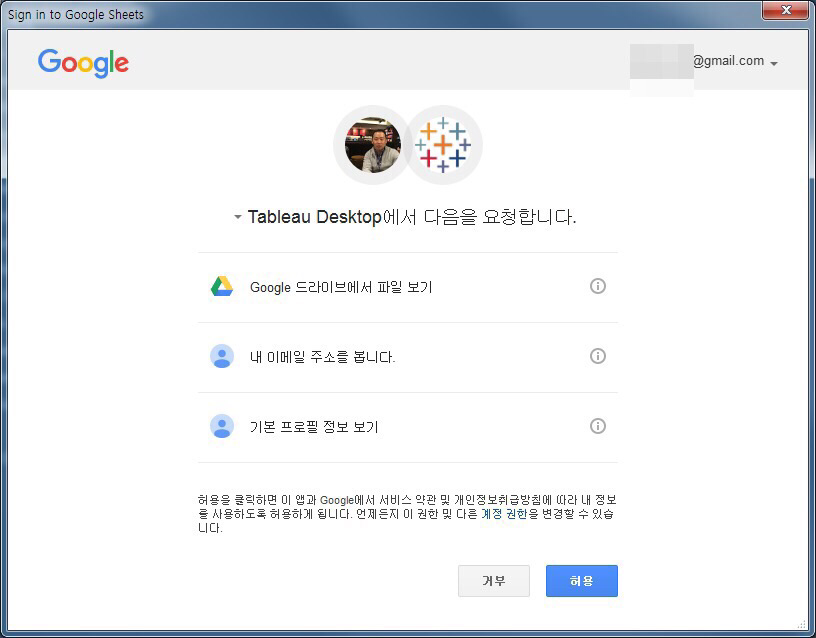Viewport: 816px width, 638px height.
Task: Click the user profile photo thumbnail
Action: (372, 146)
